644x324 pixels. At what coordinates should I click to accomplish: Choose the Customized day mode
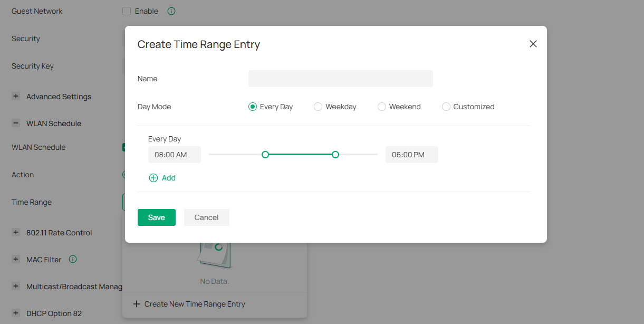point(446,106)
